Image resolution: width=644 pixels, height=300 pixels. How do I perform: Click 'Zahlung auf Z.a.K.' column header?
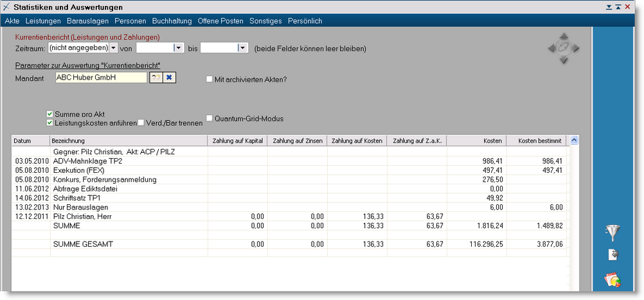[417, 141]
